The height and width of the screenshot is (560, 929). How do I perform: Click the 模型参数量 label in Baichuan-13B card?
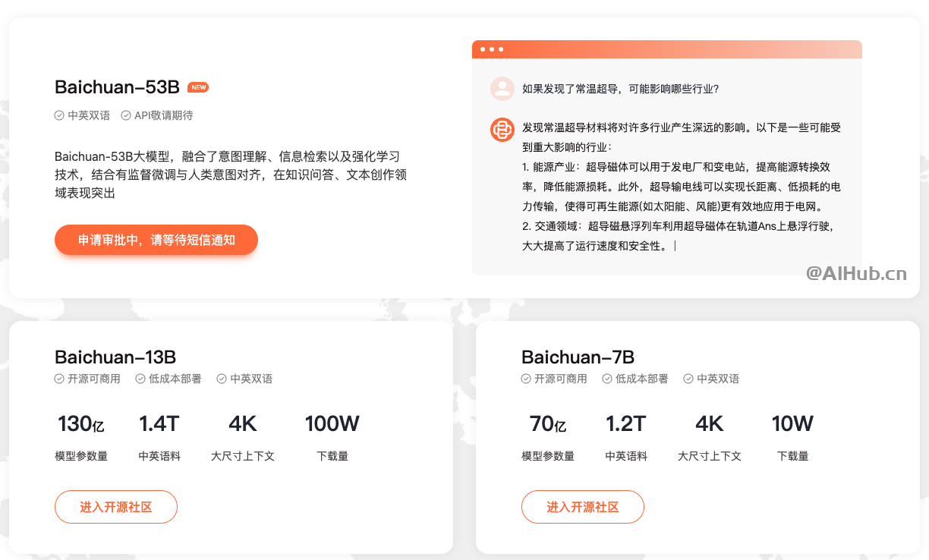coord(81,456)
